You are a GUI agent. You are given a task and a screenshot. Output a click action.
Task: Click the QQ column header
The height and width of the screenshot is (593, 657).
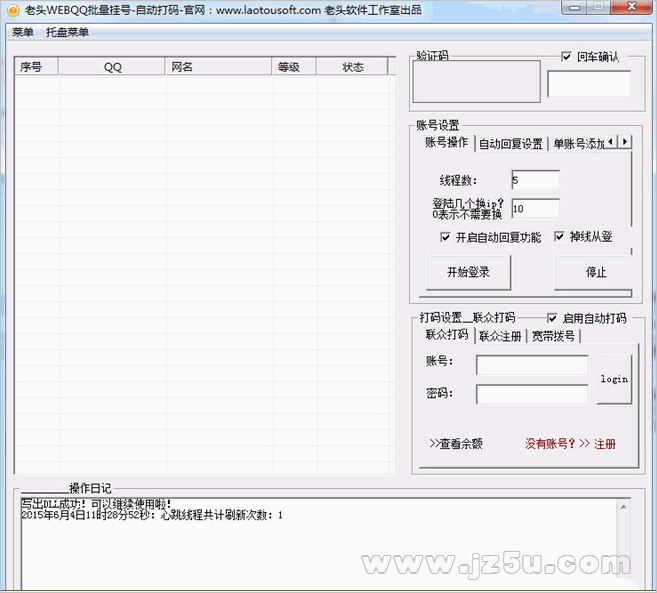(112, 67)
